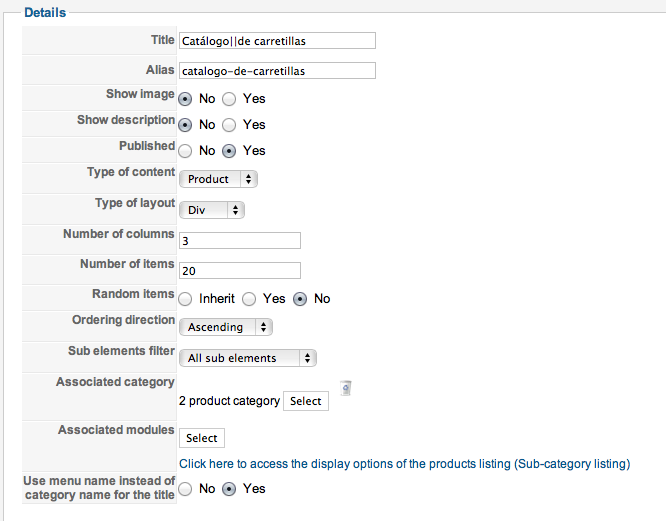Image resolution: width=666 pixels, height=521 pixels.
Task: Set Use menu name option to No
Action: click(x=185, y=489)
